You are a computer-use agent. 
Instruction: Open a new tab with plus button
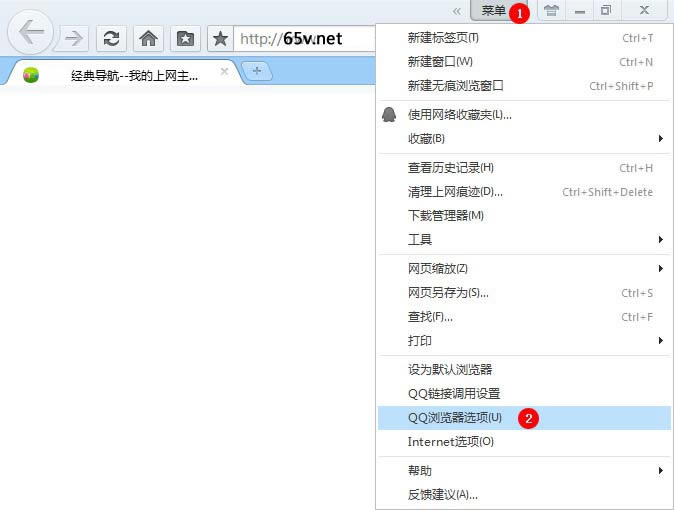257,71
